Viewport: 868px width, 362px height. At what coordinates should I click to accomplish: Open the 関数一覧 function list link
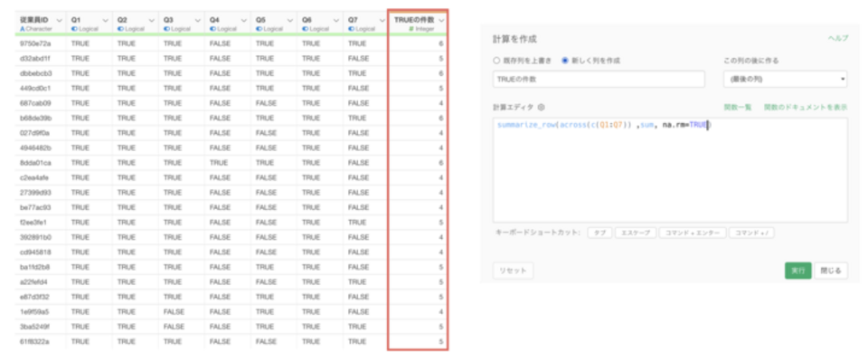point(738,107)
